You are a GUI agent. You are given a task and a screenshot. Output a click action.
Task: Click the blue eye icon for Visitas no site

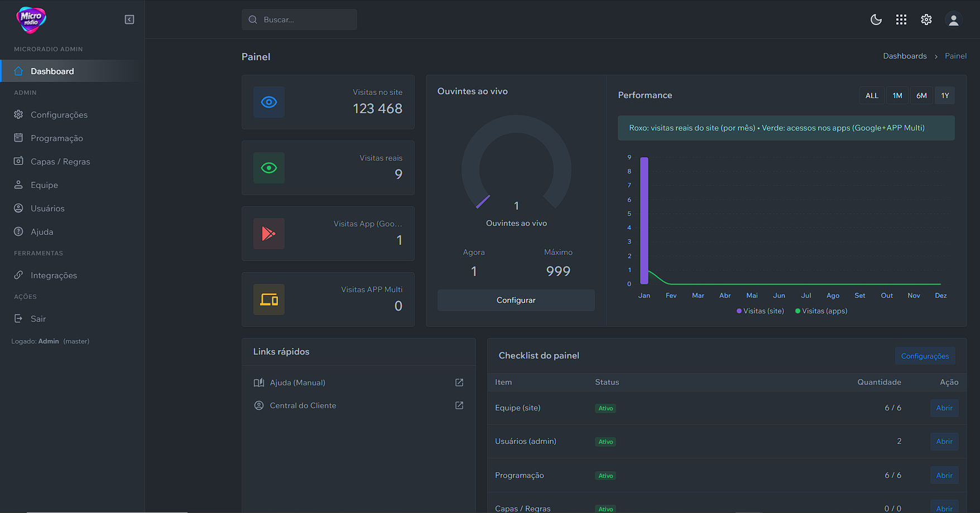[x=269, y=102]
